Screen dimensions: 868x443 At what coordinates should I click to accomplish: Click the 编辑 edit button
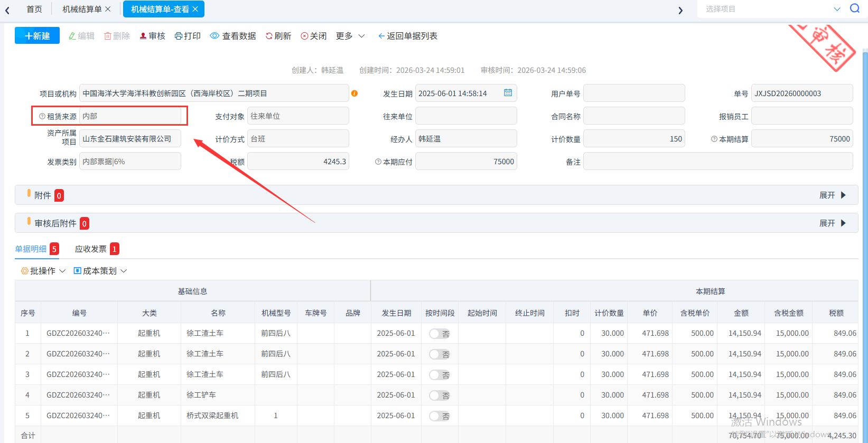coord(81,36)
